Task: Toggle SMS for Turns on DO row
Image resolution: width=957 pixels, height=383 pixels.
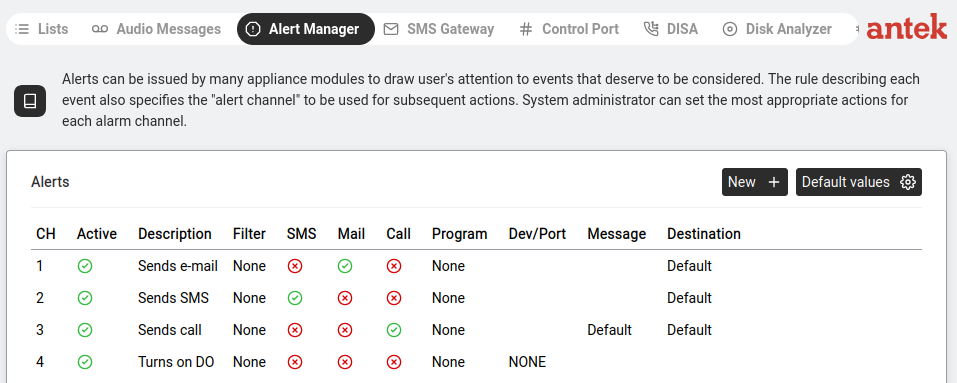Action: tap(295, 362)
